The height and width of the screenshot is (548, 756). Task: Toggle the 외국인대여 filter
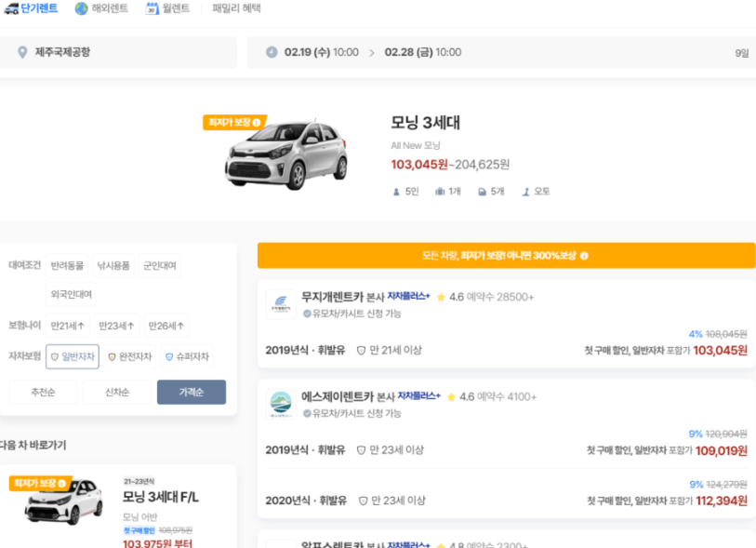click(x=71, y=294)
